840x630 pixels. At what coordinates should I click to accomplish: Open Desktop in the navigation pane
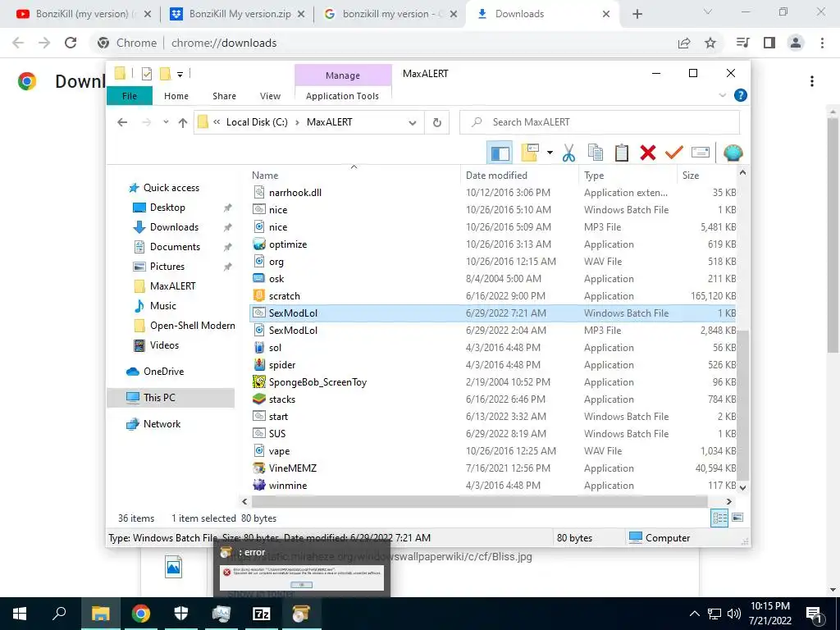[x=167, y=208]
